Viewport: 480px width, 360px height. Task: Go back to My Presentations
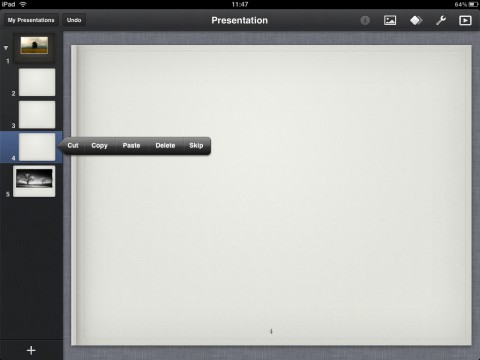tap(31, 20)
